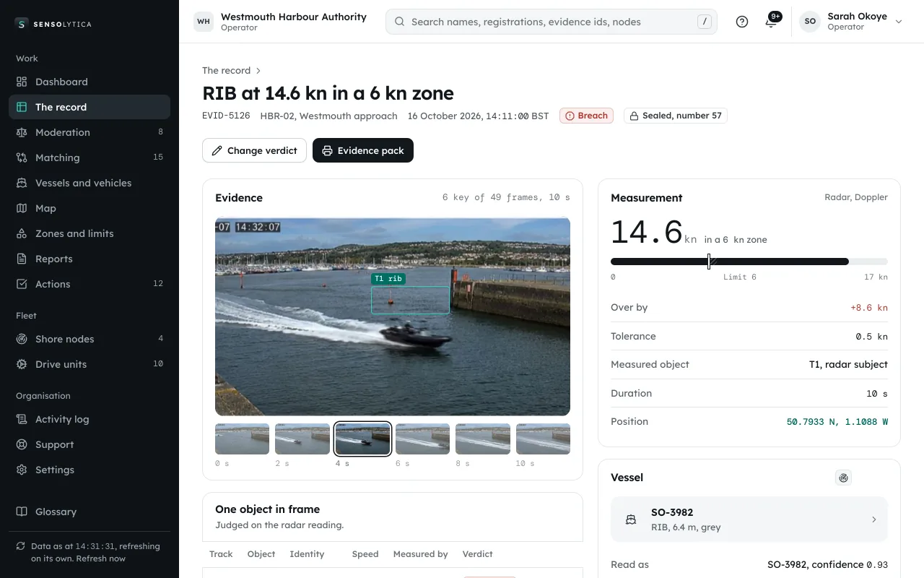
Task: Follow The record breadcrumb link
Action: 226,71
